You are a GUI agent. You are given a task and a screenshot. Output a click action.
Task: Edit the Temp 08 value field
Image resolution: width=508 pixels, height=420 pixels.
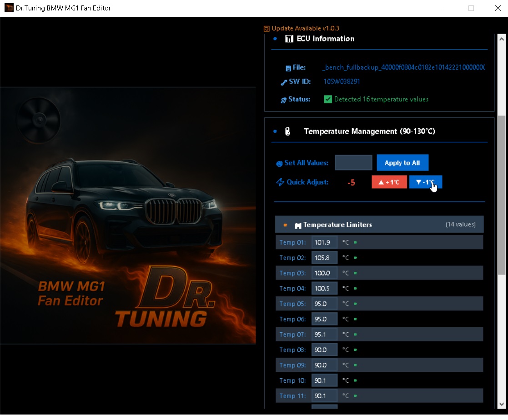(x=324, y=350)
